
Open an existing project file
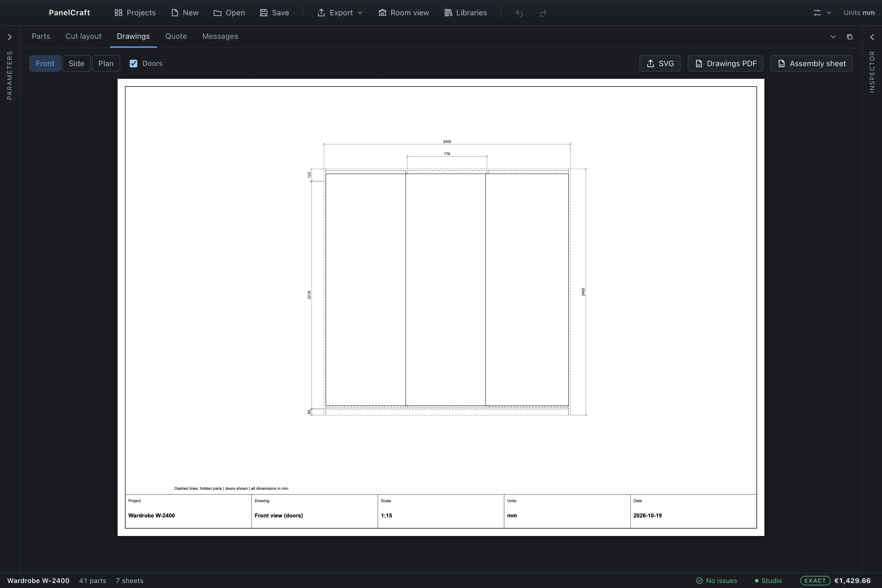pos(229,13)
